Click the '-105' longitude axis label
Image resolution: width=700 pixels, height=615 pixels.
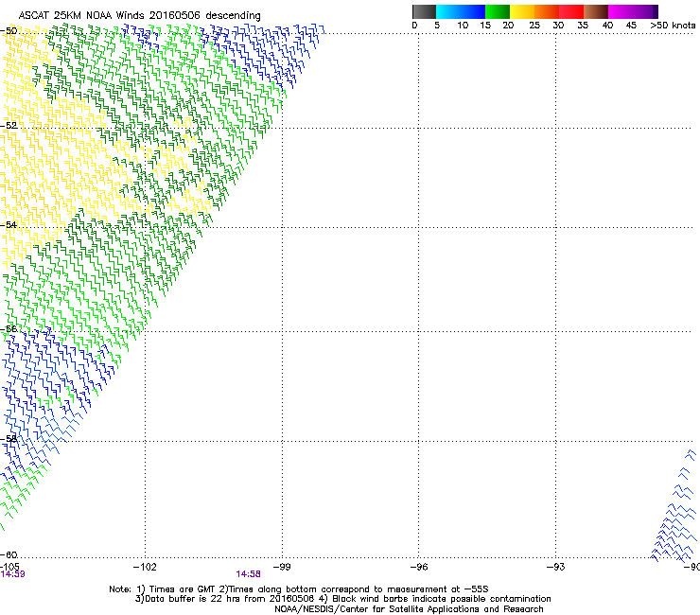(x=9, y=567)
